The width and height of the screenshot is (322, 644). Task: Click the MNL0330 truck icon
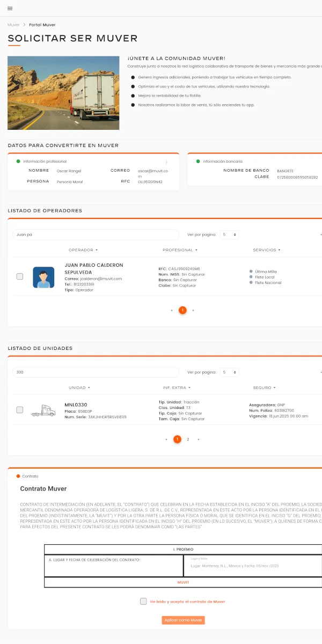pyautogui.click(x=43, y=411)
